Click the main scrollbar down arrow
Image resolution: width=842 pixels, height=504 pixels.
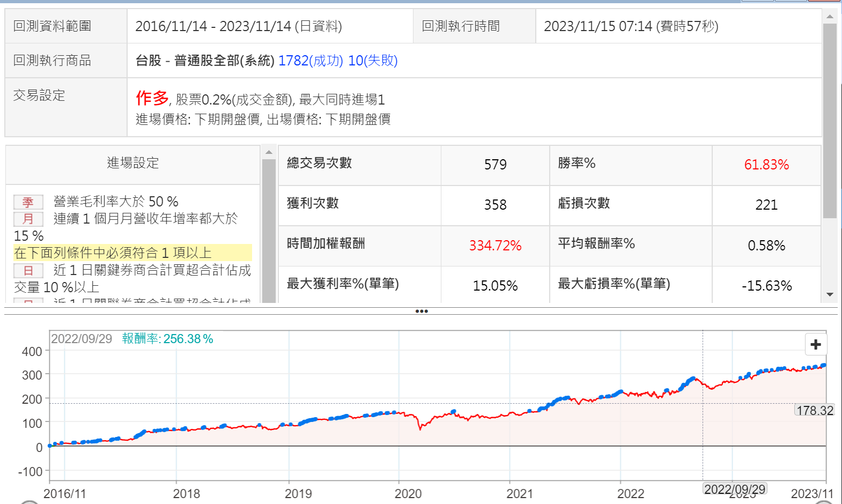[830, 294]
